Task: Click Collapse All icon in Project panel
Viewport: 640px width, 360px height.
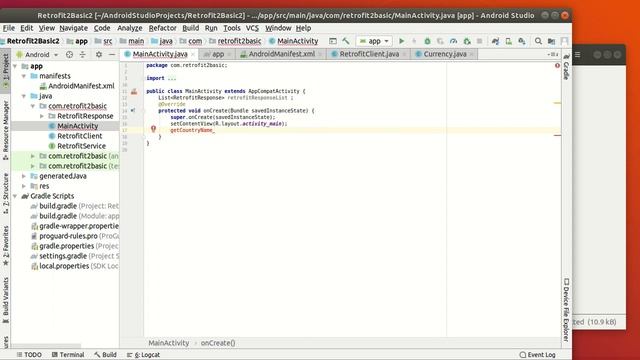Action: click(x=83, y=54)
